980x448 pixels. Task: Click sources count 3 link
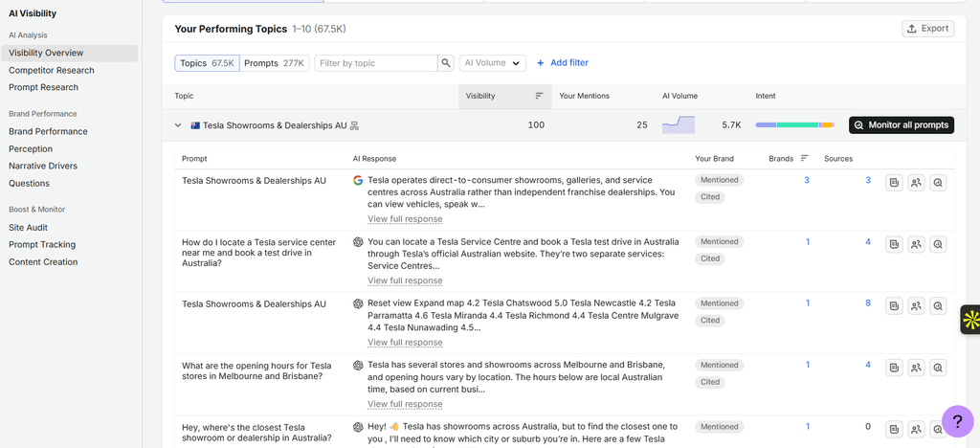click(x=868, y=181)
